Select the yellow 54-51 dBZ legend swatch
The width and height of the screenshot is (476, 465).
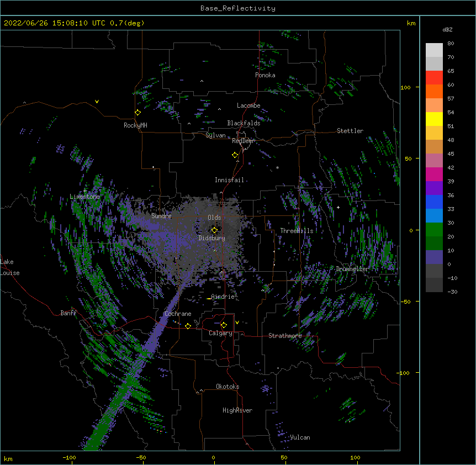[434, 119]
